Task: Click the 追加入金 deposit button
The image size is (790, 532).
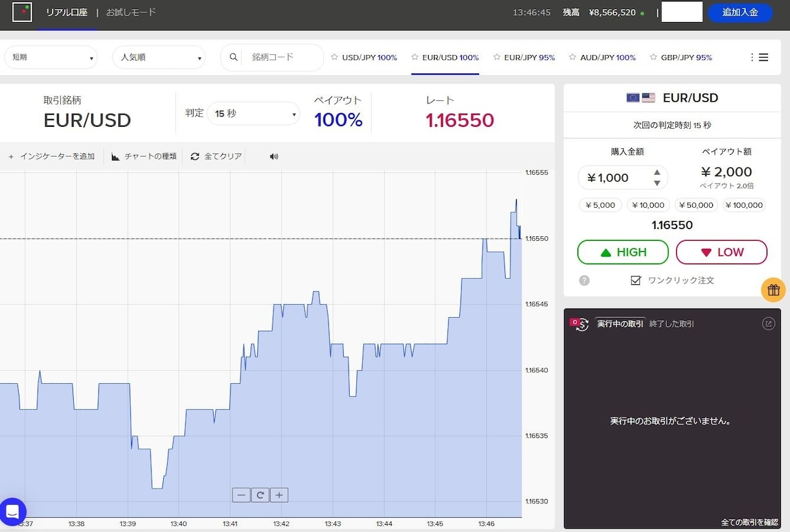Action: point(740,12)
